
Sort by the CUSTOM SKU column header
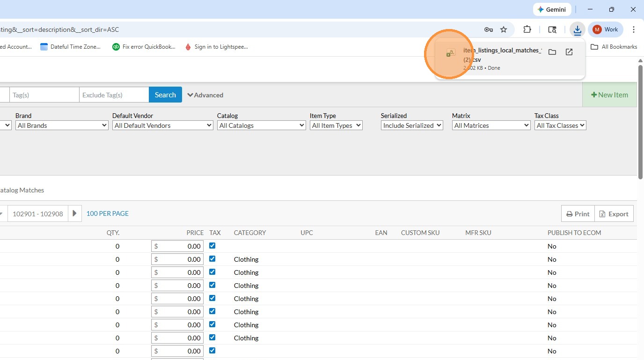point(420,233)
